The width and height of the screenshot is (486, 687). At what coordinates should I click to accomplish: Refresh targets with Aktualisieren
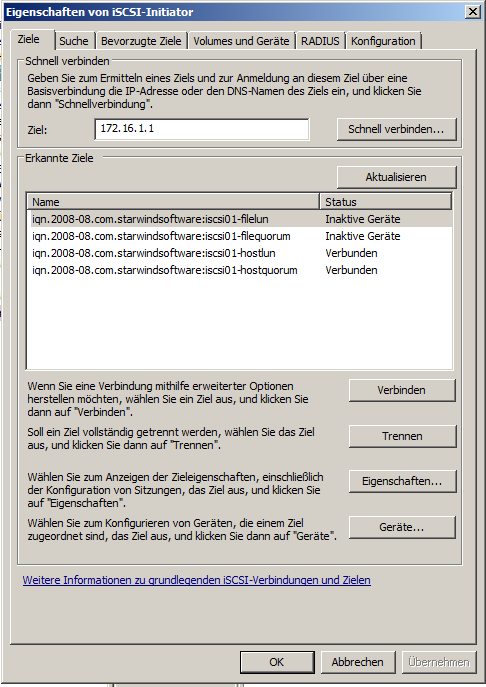(396, 177)
